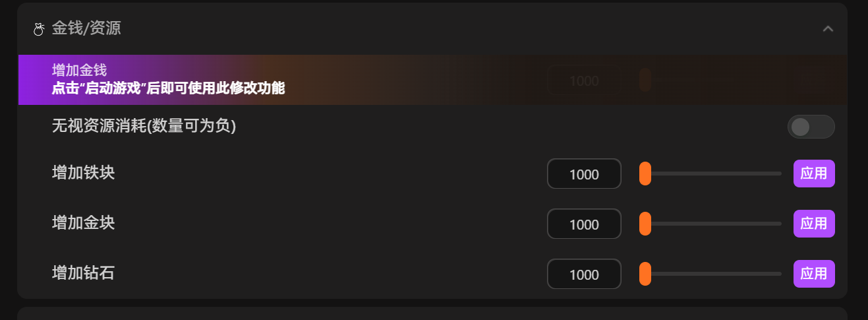This screenshot has width=868, height=320.
Task: Click the 增加金钱 slider handle
Action: 645,80
